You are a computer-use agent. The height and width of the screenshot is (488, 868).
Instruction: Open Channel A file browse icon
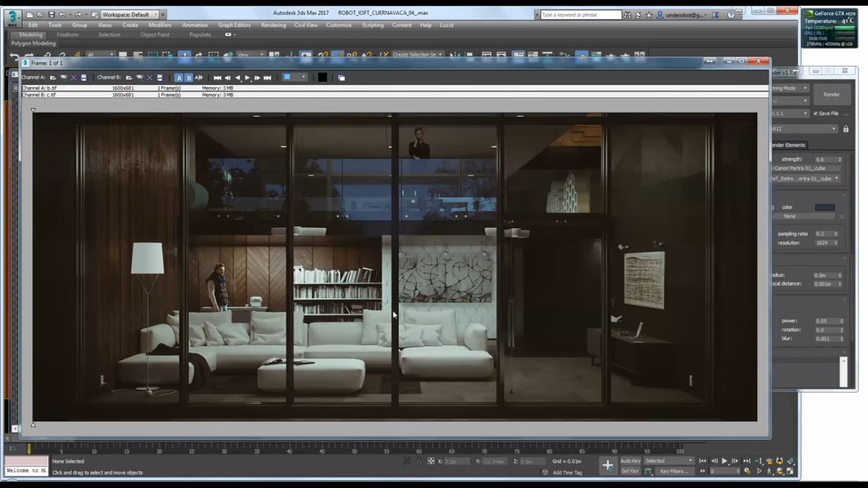pyautogui.click(x=53, y=78)
